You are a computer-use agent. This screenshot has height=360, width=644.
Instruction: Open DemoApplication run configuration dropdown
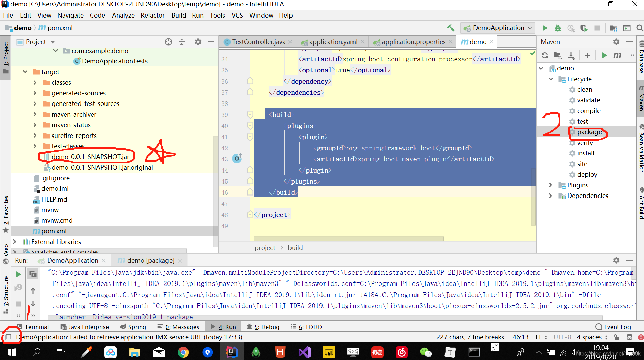pyautogui.click(x=498, y=28)
